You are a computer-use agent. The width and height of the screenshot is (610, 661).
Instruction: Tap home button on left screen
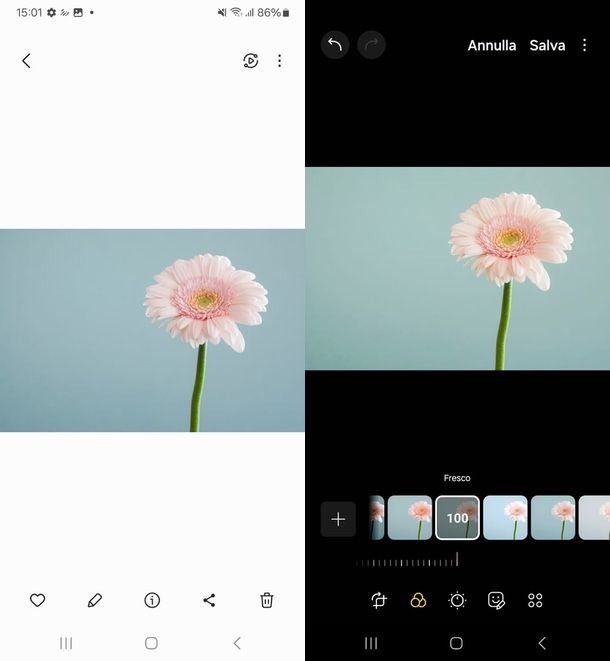click(x=151, y=643)
